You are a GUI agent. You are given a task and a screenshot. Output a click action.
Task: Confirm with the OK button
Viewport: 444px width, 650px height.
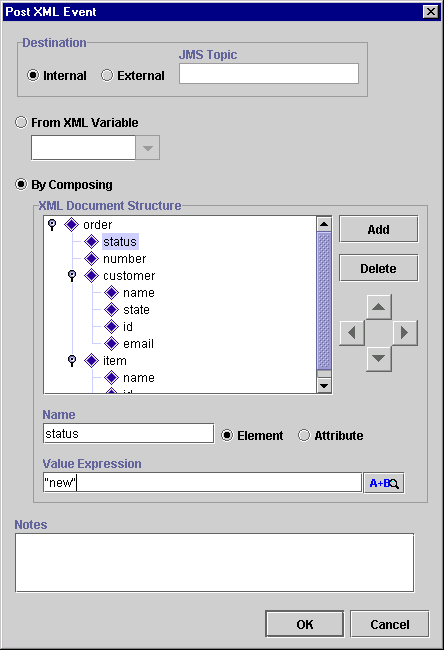tap(305, 624)
